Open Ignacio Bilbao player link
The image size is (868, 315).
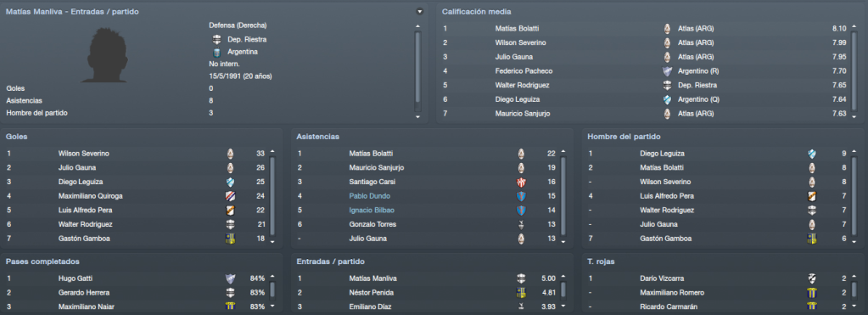pos(372,211)
